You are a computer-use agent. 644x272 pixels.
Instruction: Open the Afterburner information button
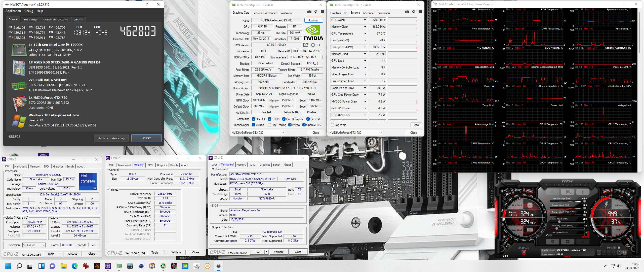click(583, 192)
